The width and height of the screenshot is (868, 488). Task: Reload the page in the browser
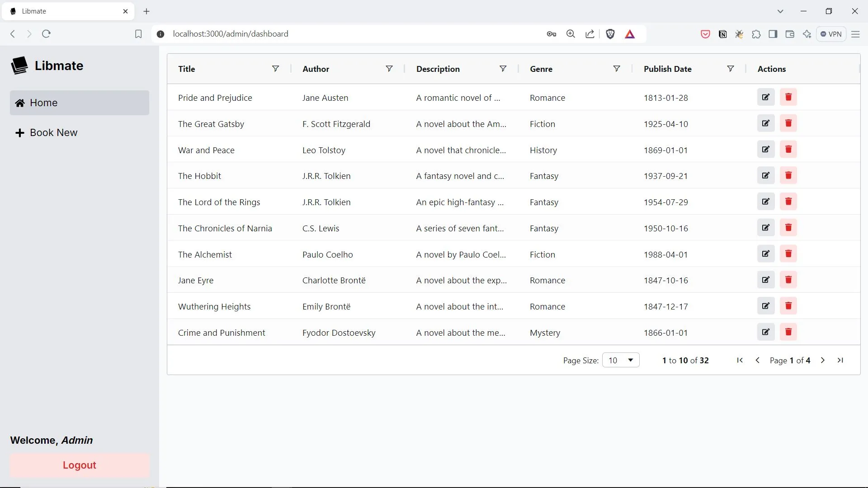pos(46,34)
